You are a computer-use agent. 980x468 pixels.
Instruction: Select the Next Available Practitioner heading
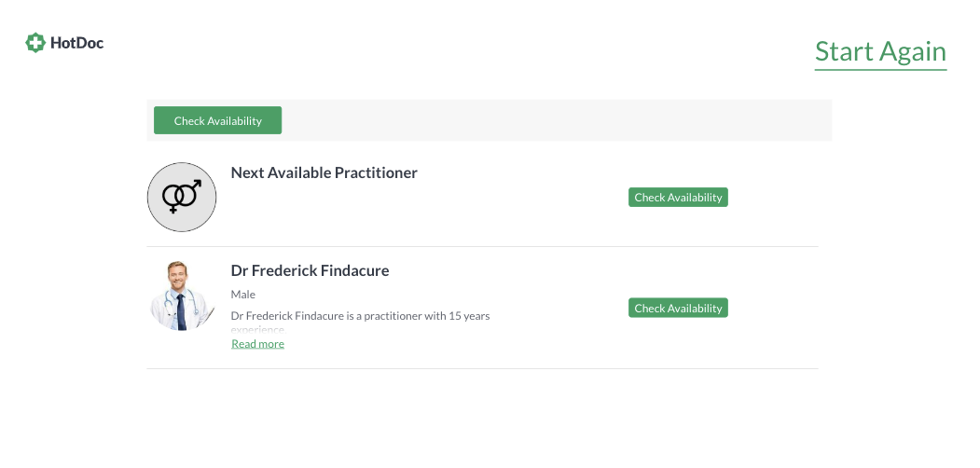[324, 172]
